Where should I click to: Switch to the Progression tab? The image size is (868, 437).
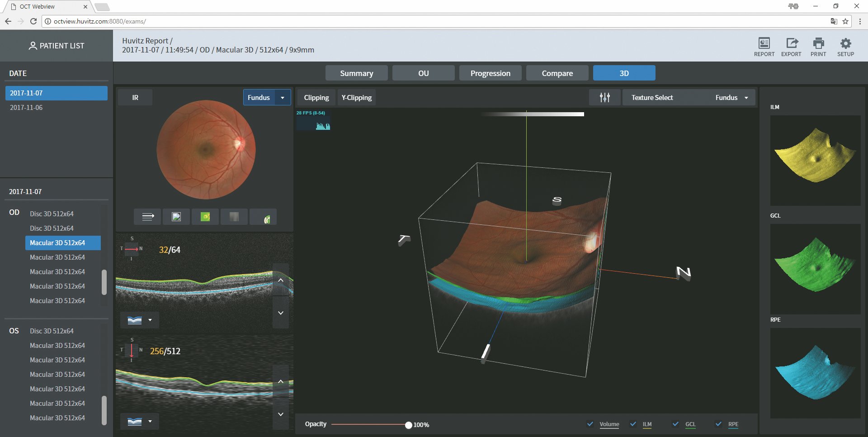click(x=490, y=73)
